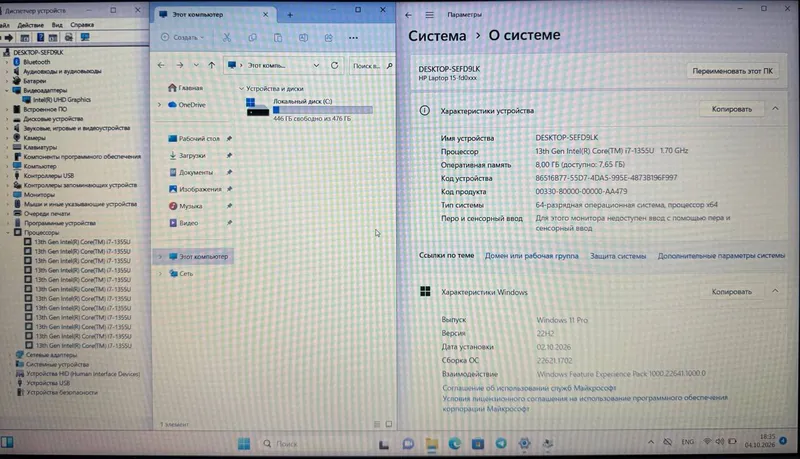Open Домен или рабочая группа link

point(532,256)
